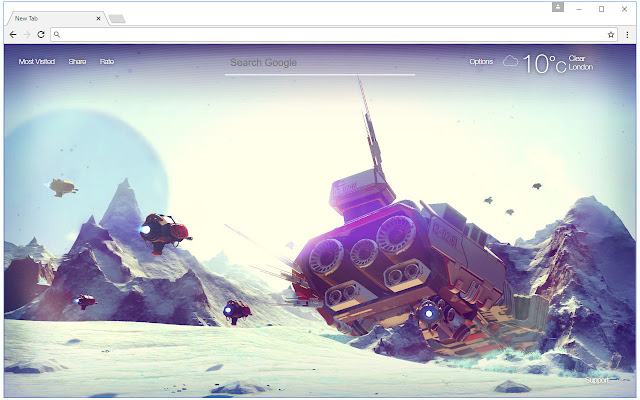Screen dimensions: 640x400
Task: Maximize the browser window
Action: pos(601,9)
